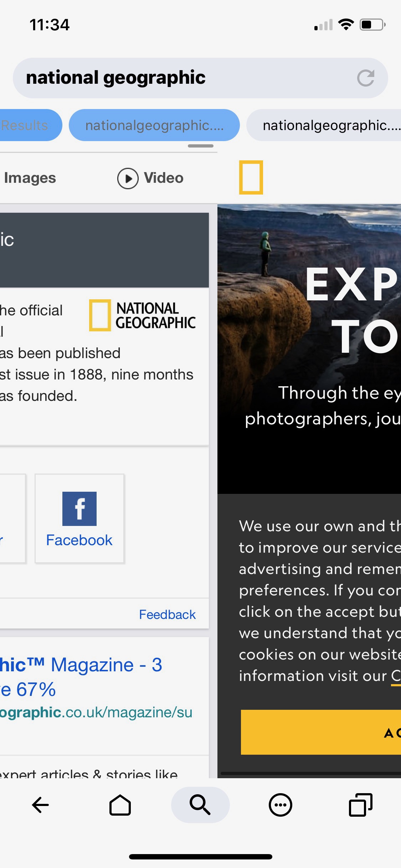This screenshot has width=401, height=868.
Task: Tap the gray panel drag handle
Action: [201, 146]
